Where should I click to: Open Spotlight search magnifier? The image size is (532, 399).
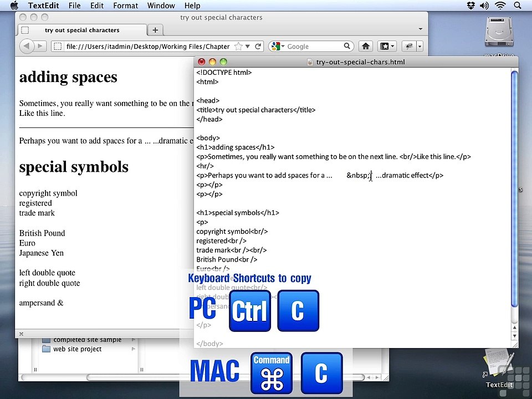518,6
